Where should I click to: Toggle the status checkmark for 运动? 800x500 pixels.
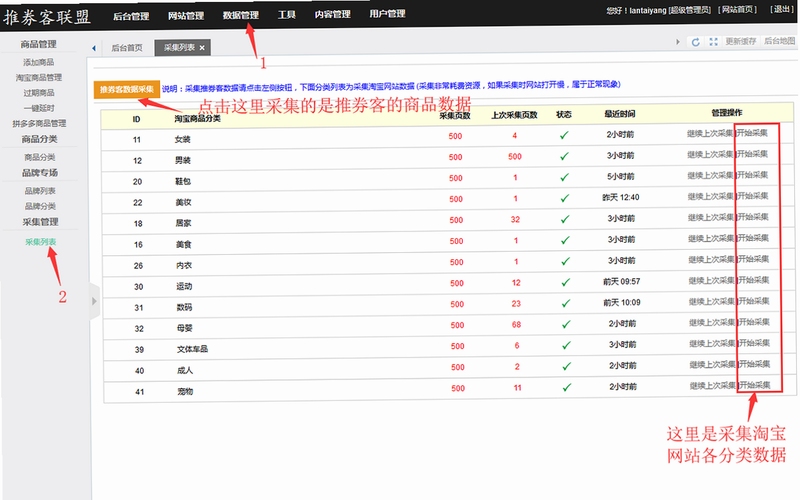(565, 282)
